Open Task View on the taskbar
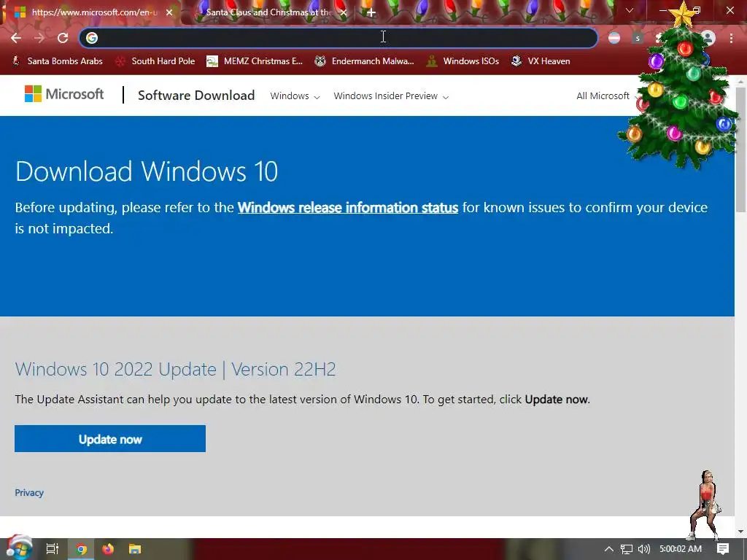The image size is (747, 560). point(53,549)
